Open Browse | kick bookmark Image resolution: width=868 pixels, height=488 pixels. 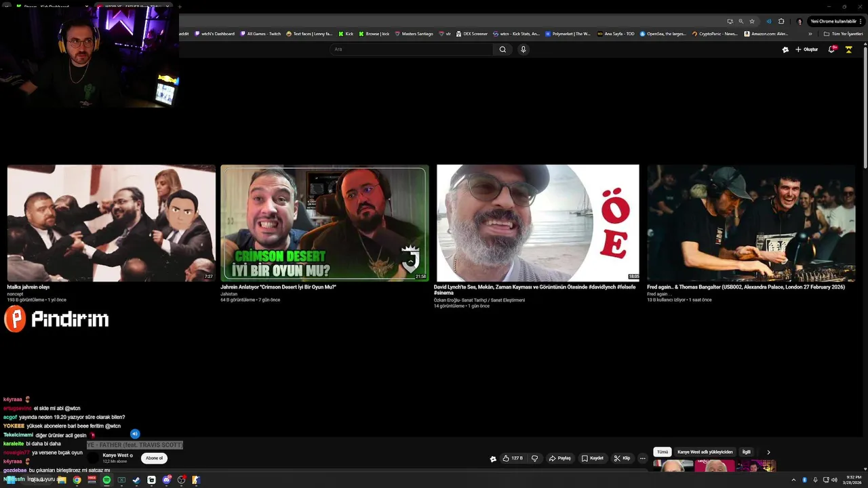(x=374, y=34)
